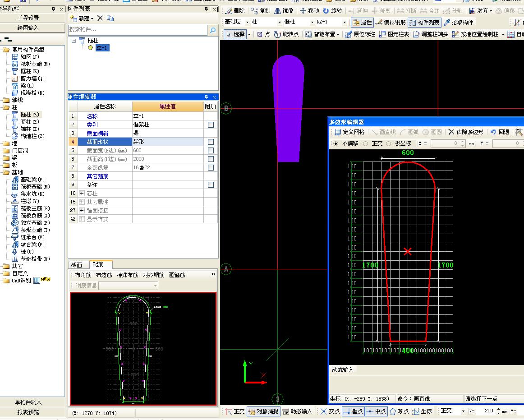Click 原位标注 (in-place annotation) tool
This screenshot has width=524, height=420.
pos(360,34)
